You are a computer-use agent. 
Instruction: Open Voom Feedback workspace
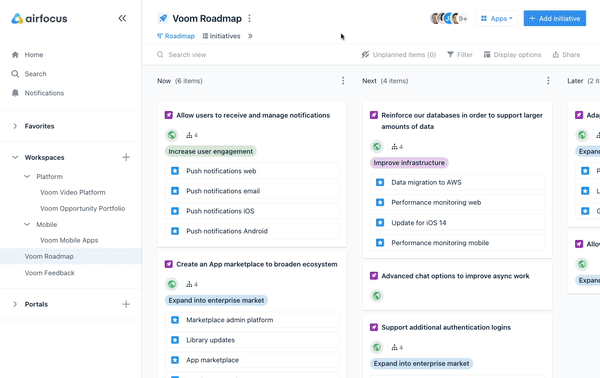click(49, 273)
